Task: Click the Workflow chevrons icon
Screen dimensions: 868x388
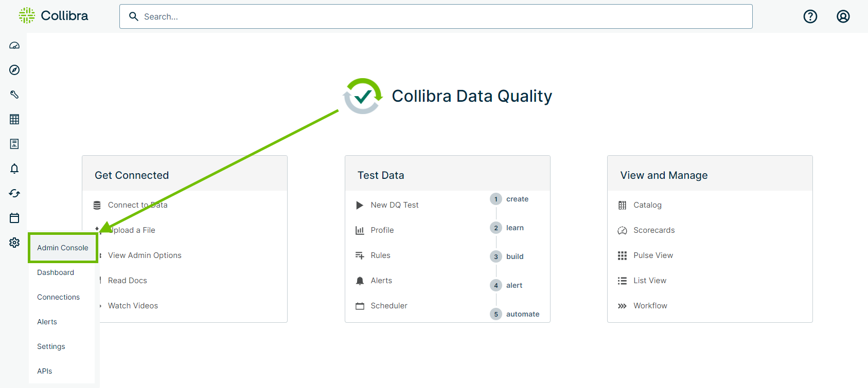Action: [x=622, y=306]
